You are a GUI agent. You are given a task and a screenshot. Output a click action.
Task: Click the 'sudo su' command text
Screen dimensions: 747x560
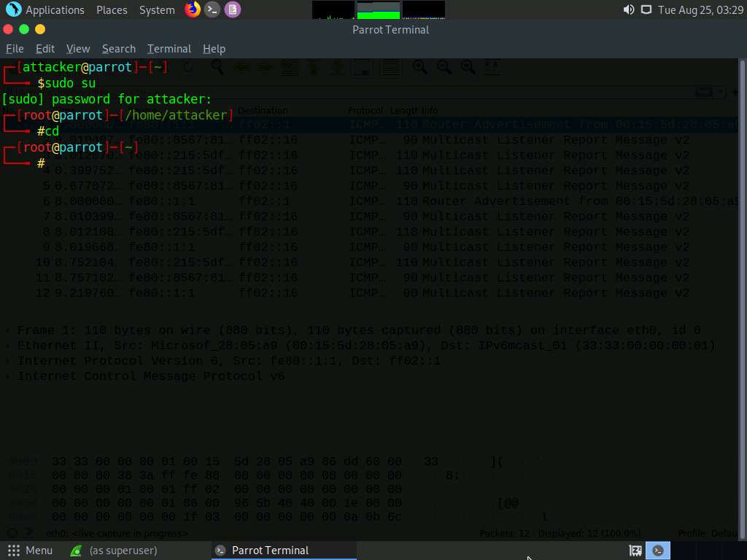point(71,83)
